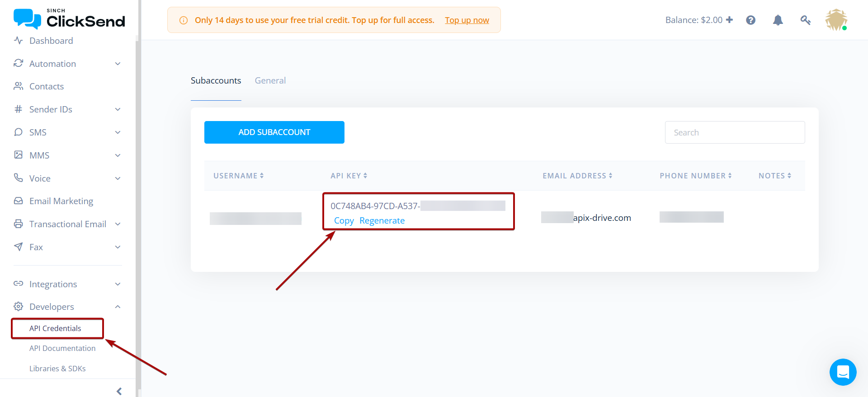Open help via question mark icon
The height and width of the screenshot is (397, 868).
(750, 20)
